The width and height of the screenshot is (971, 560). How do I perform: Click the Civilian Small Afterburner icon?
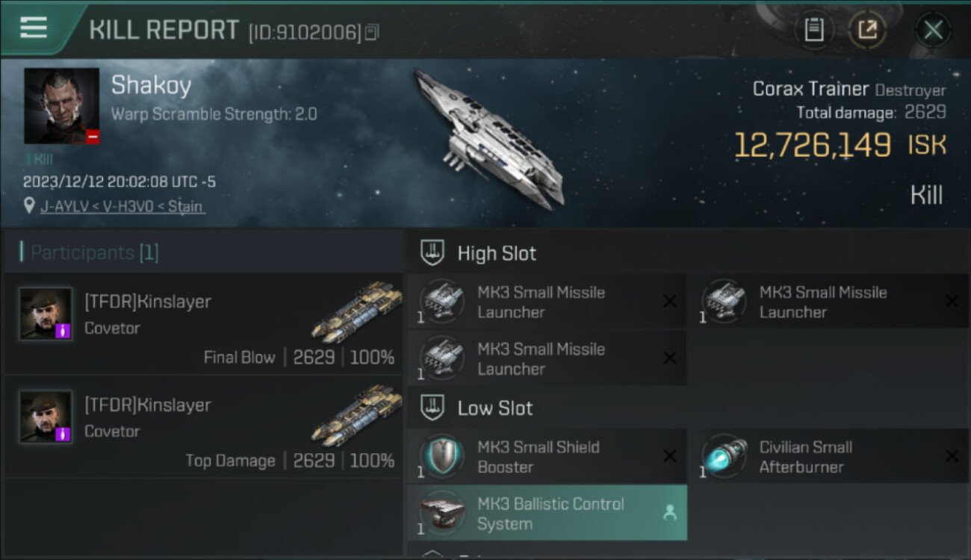pos(724,456)
